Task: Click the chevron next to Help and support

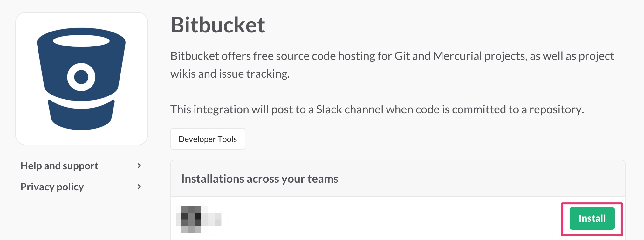Action: click(x=140, y=166)
